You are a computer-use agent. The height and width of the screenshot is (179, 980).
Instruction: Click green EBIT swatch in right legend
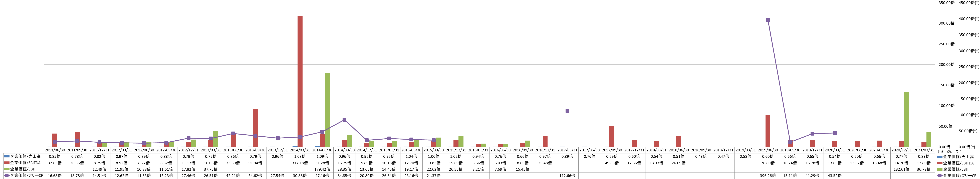(939, 169)
